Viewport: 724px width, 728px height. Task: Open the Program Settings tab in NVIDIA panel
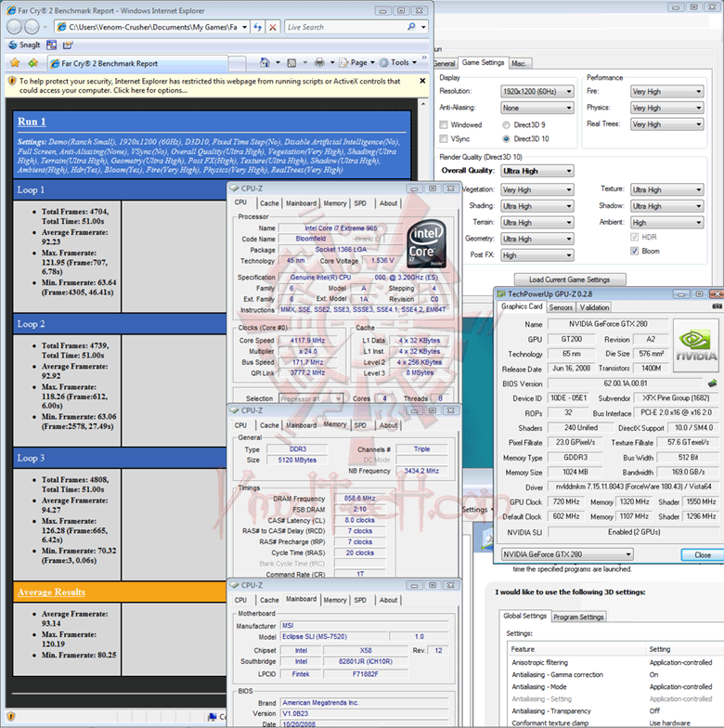(578, 617)
